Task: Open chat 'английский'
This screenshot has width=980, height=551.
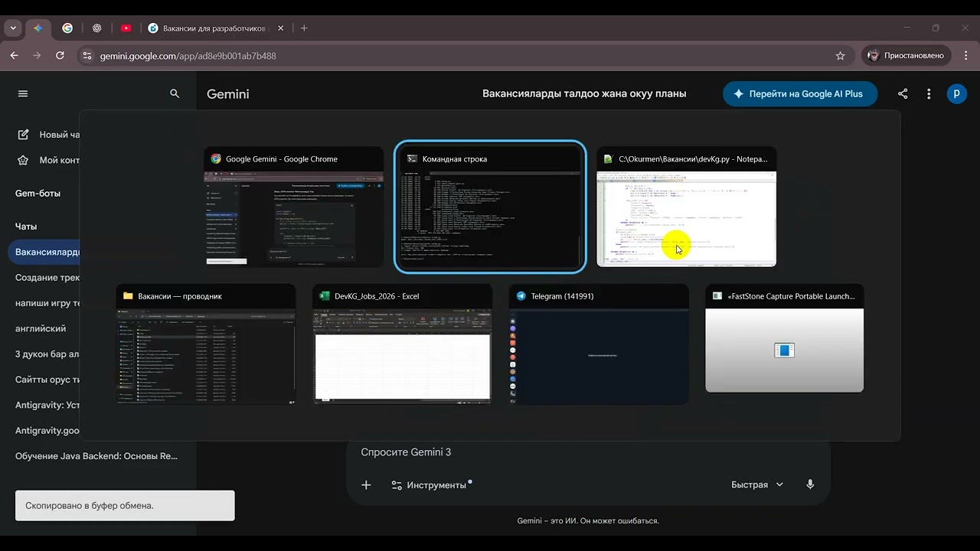Action: click(x=41, y=328)
